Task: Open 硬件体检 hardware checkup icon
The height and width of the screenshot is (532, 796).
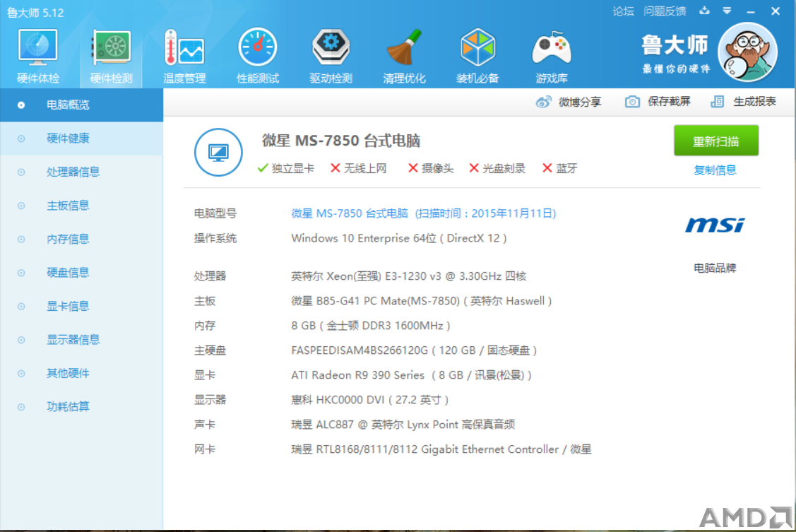Action: (37, 47)
